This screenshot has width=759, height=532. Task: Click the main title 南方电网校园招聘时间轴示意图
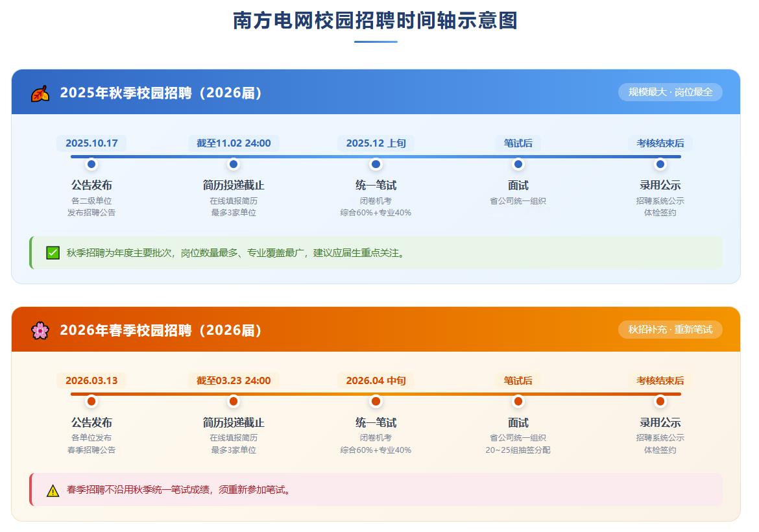point(376,21)
